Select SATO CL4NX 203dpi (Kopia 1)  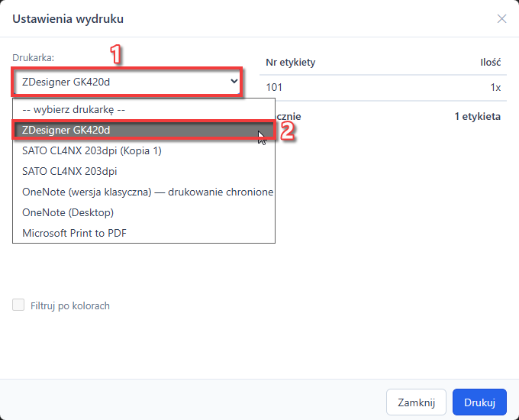pos(143,150)
